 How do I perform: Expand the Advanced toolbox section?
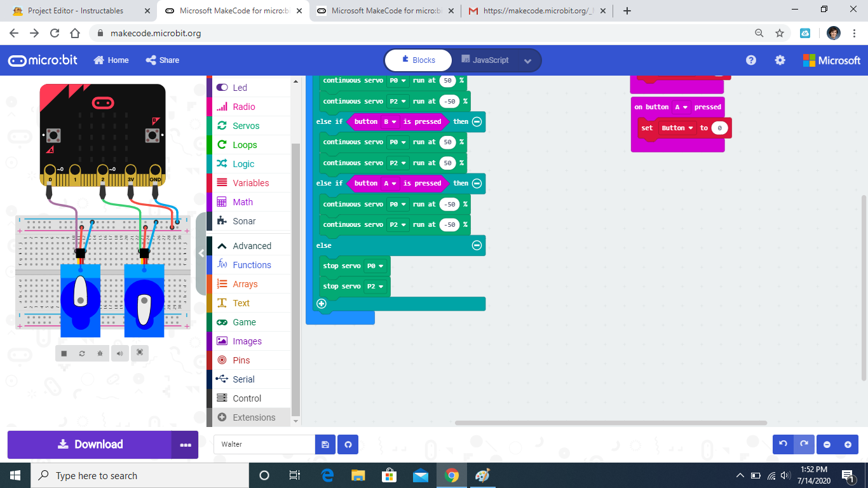click(x=252, y=246)
